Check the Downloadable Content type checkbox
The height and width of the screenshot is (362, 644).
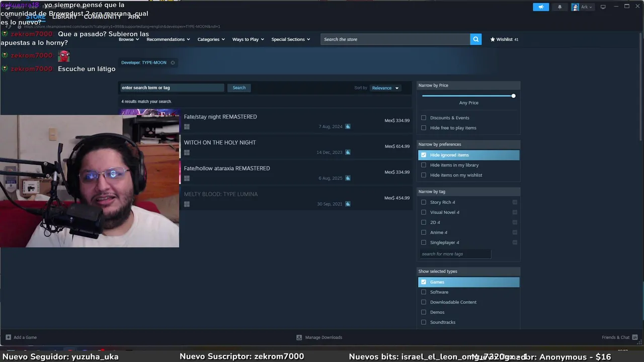pos(424,302)
